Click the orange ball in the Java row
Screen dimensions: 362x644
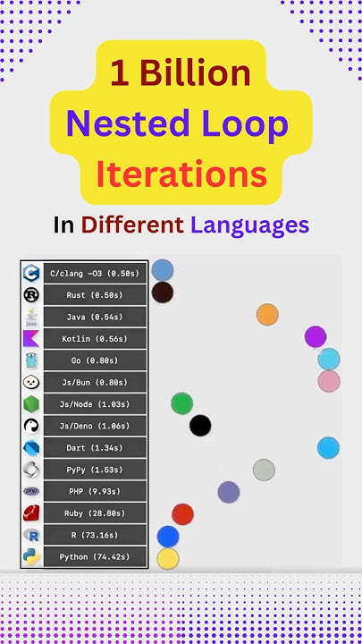click(267, 315)
